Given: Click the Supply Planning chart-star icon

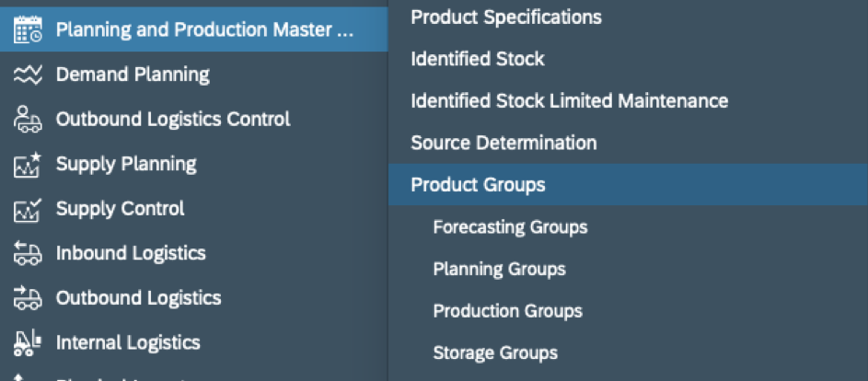Looking at the screenshot, I should pos(28,165).
